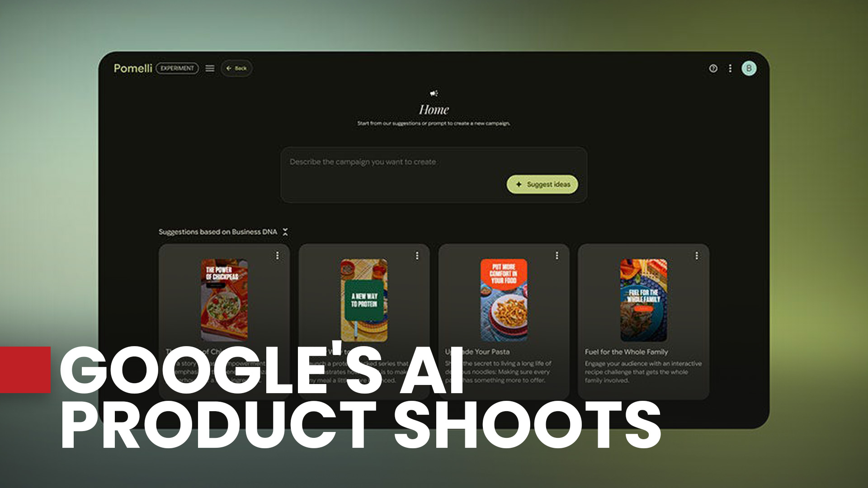Open the B user avatar
868x488 pixels.
point(749,68)
